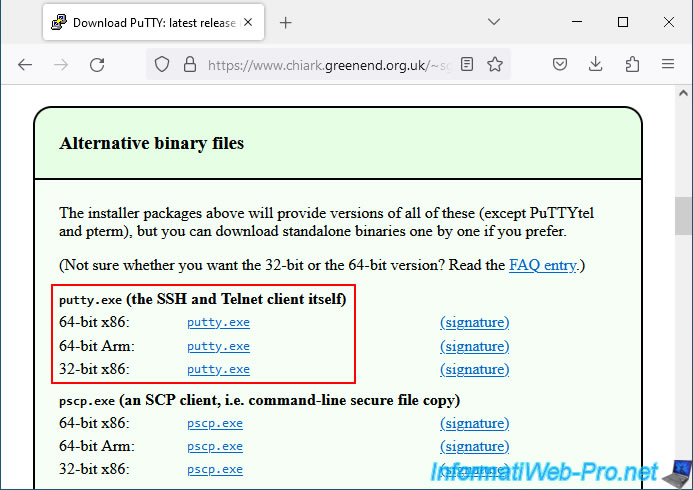The image size is (693, 490).
Task: Click the Alternative binary files heading
Action: coord(152,143)
